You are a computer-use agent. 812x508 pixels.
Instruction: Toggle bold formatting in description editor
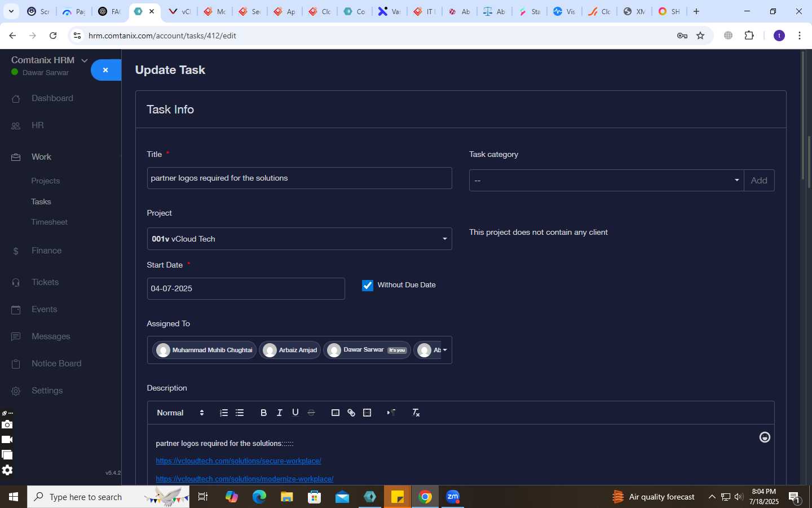point(263,413)
